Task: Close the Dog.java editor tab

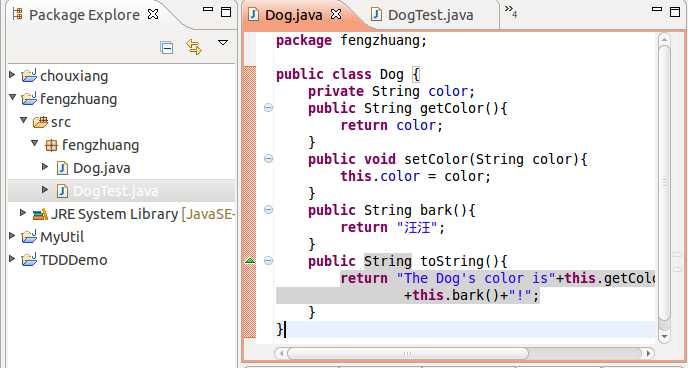Action: [x=336, y=14]
